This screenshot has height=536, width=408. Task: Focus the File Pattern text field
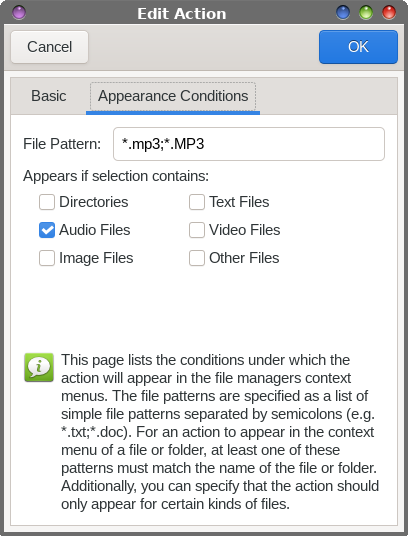pos(249,144)
